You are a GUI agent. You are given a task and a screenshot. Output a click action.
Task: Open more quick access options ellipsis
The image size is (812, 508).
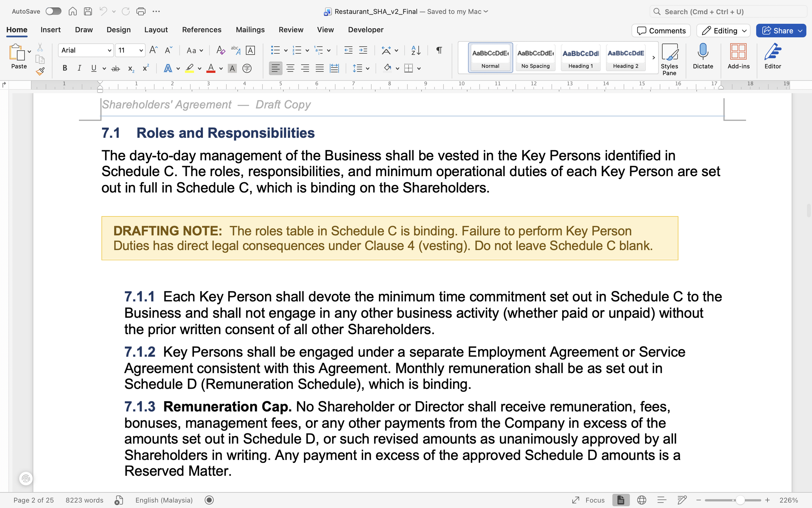[x=156, y=11]
